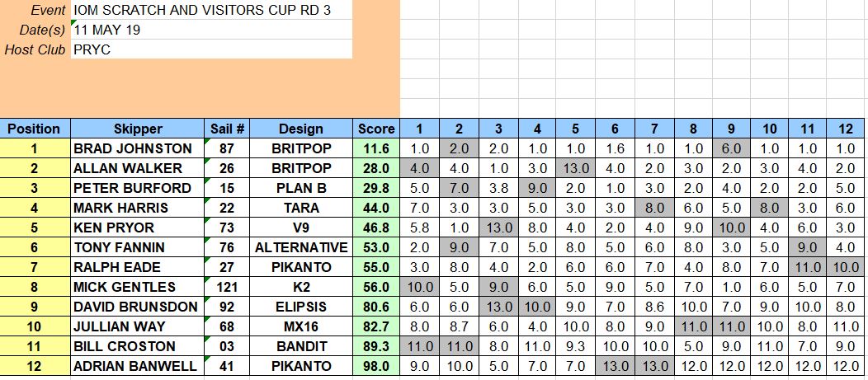Select the PLAN B design cell
868x380 pixels.
301,188
